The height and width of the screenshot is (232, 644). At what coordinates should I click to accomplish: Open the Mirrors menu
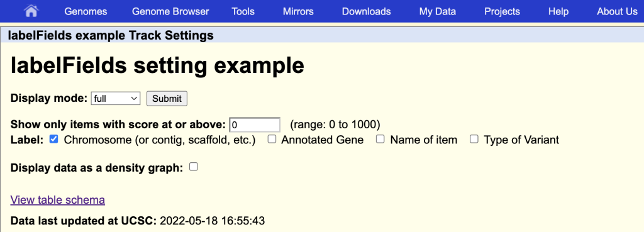[298, 11]
